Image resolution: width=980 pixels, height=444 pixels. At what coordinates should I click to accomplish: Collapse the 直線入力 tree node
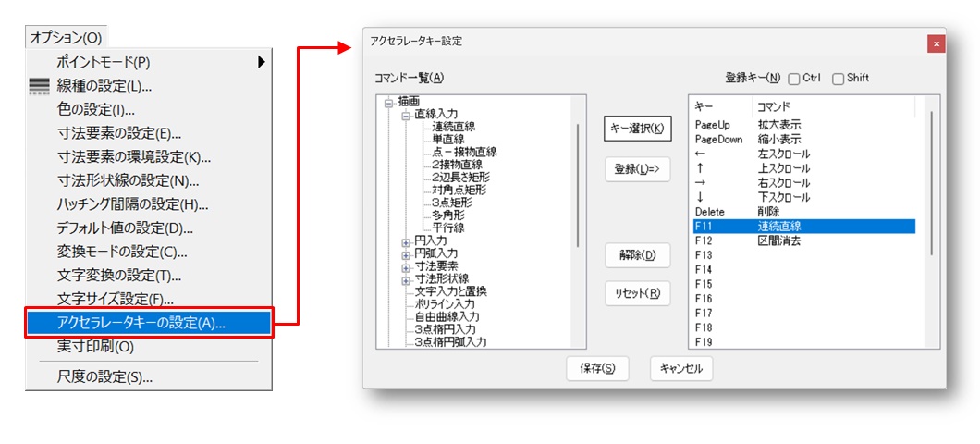click(x=405, y=114)
